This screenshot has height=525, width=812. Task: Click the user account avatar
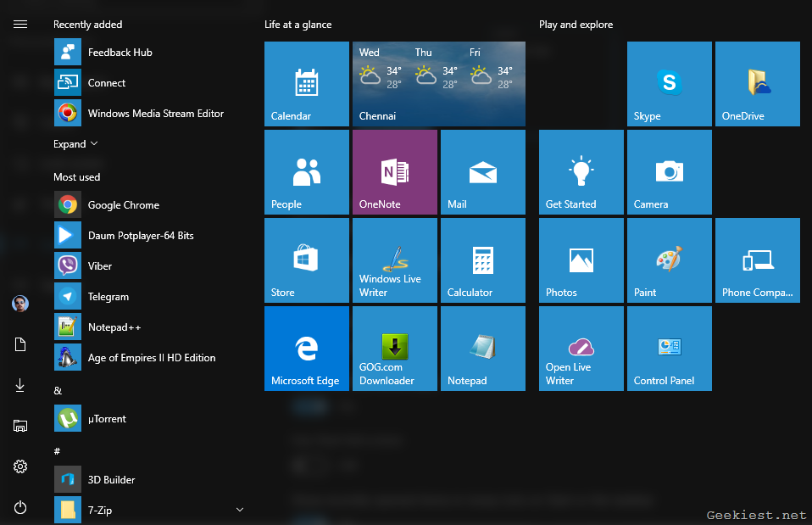tap(20, 304)
